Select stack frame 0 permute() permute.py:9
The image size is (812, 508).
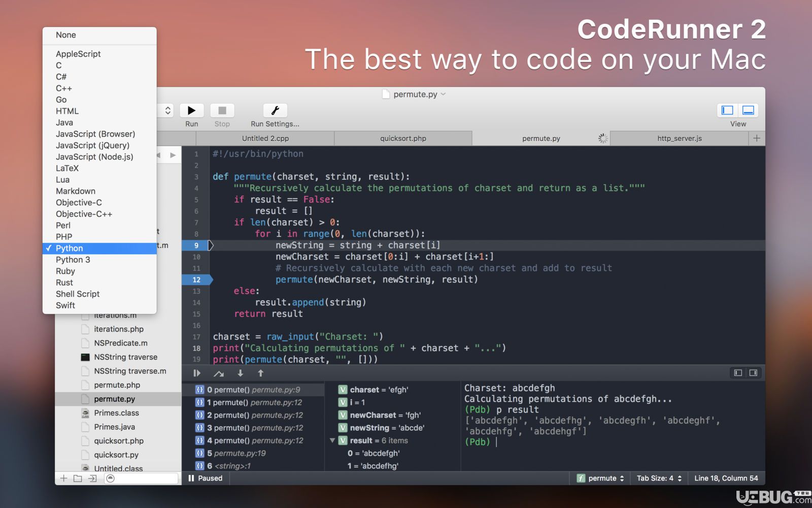(x=253, y=390)
